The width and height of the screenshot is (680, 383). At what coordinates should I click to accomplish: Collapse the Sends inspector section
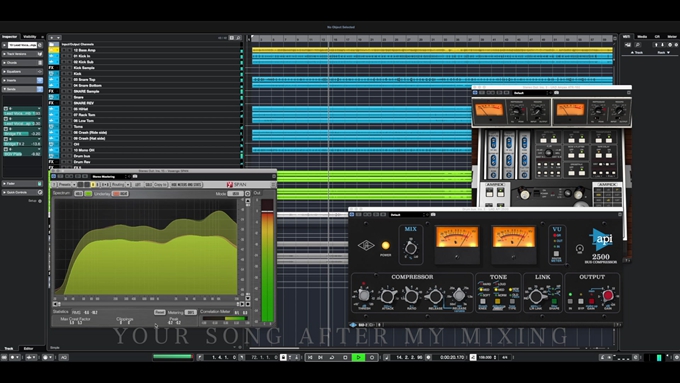pos(22,89)
